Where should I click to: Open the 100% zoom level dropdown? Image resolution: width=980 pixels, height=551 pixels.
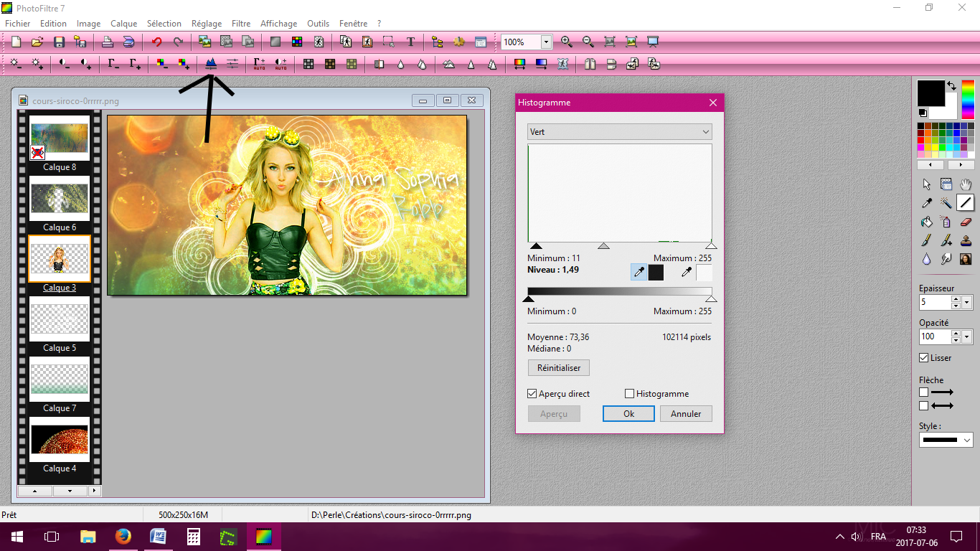pyautogui.click(x=547, y=42)
